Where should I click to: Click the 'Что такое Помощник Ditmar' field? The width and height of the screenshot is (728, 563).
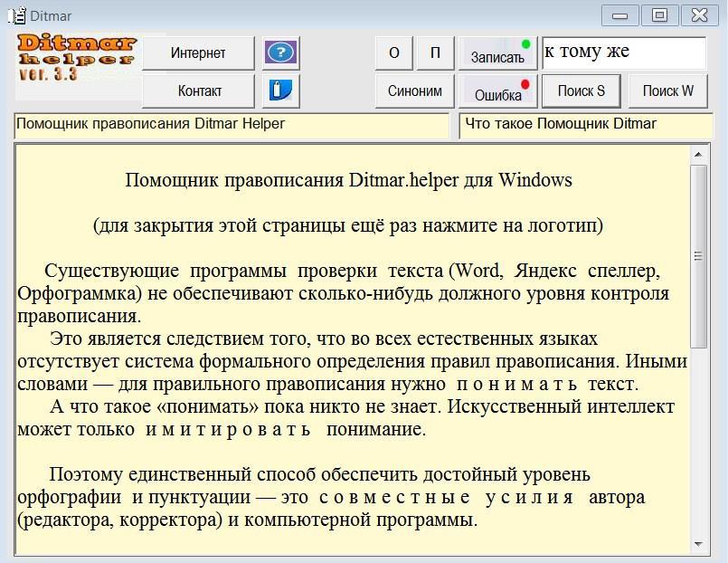(x=585, y=126)
